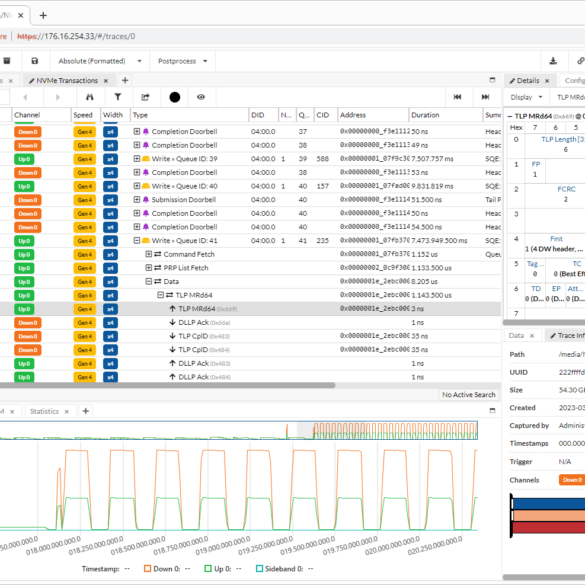The width and height of the screenshot is (585, 585).
Task: Click the Gen4 badge on Queue ID: 39 row
Action: click(x=85, y=159)
